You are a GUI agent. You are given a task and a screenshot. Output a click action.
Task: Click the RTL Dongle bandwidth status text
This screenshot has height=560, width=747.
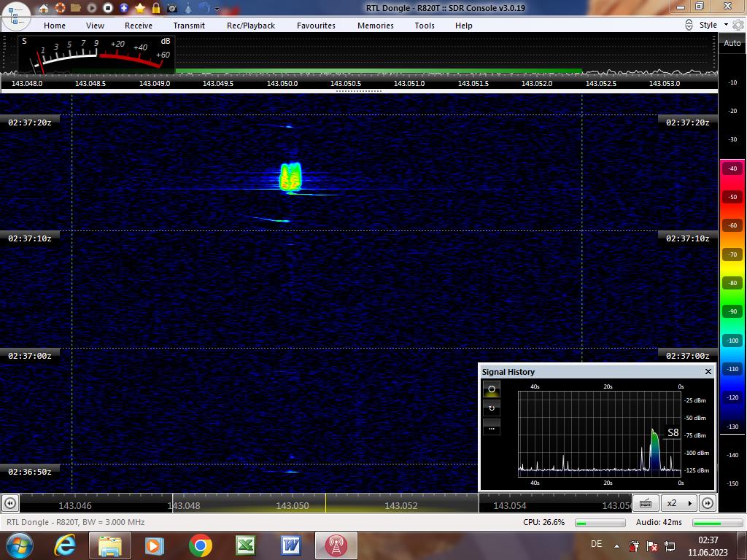click(x=76, y=522)
